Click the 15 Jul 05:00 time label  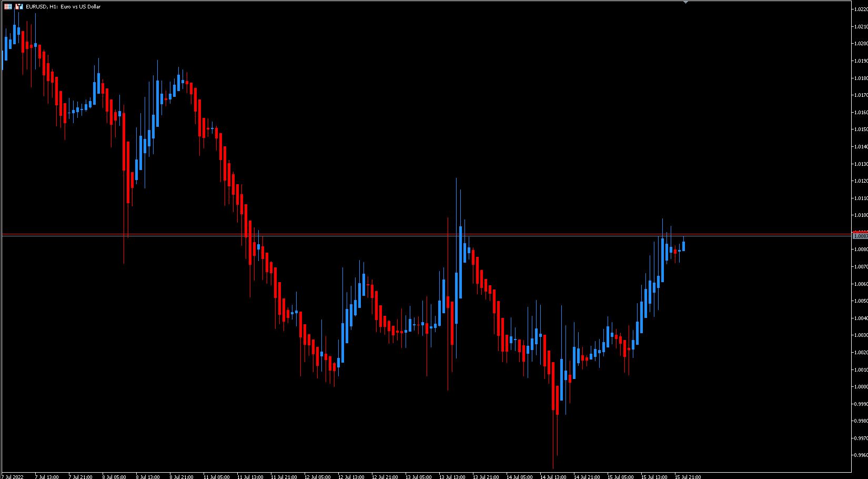[x=621, y=477]
